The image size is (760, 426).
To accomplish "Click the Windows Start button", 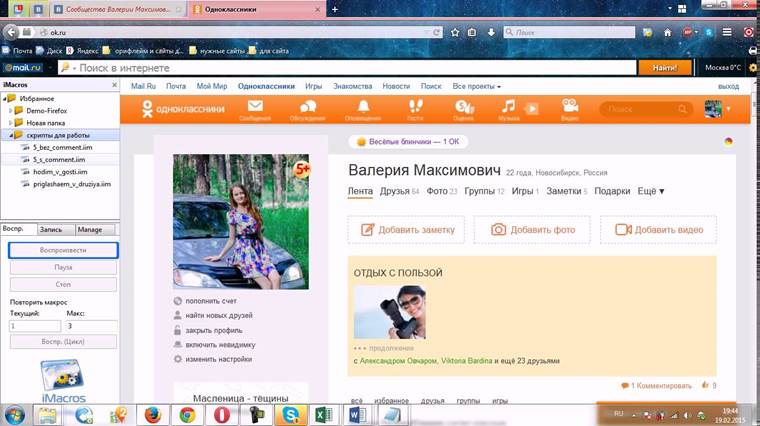I will [15, 415].
